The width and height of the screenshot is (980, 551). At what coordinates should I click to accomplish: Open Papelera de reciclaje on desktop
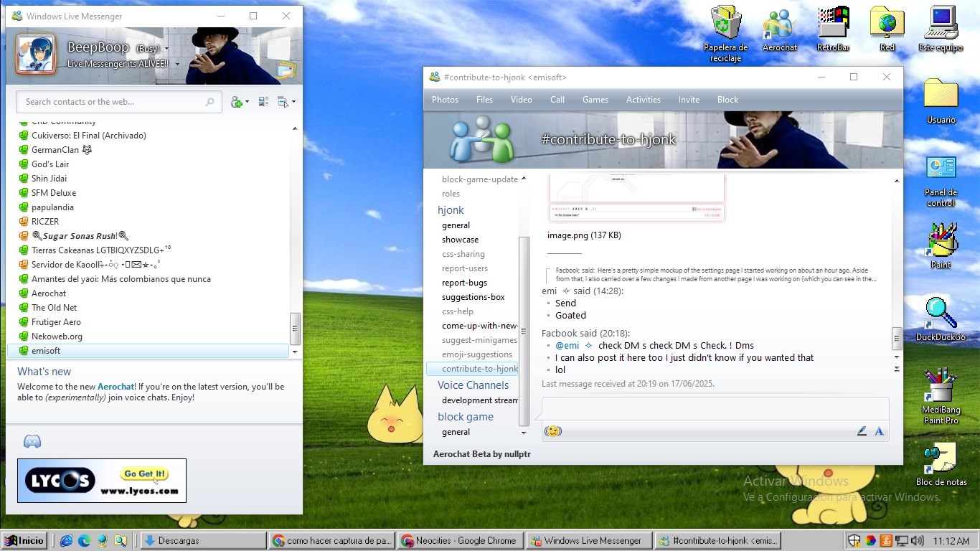tap(725, 34)
